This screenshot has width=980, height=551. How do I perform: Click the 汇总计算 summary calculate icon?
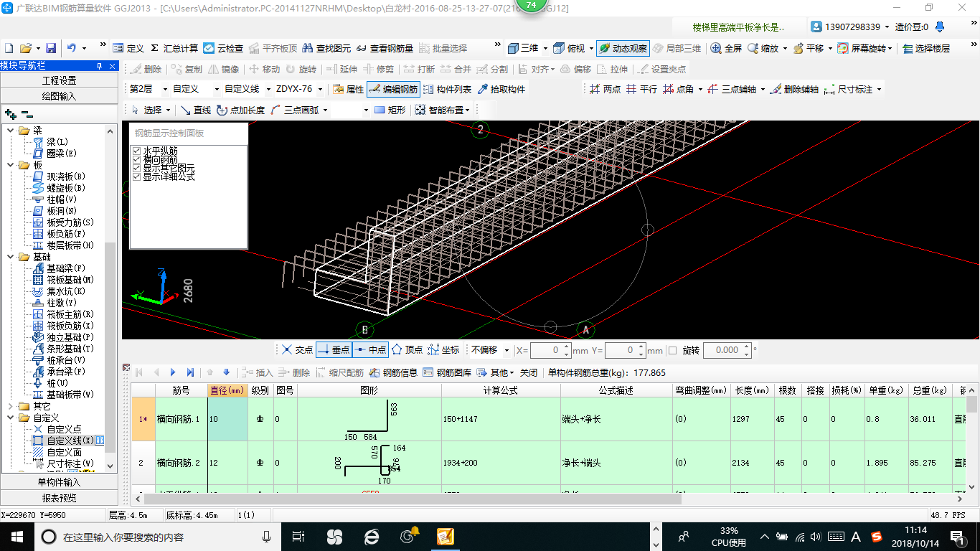click(x=174, y=48)
